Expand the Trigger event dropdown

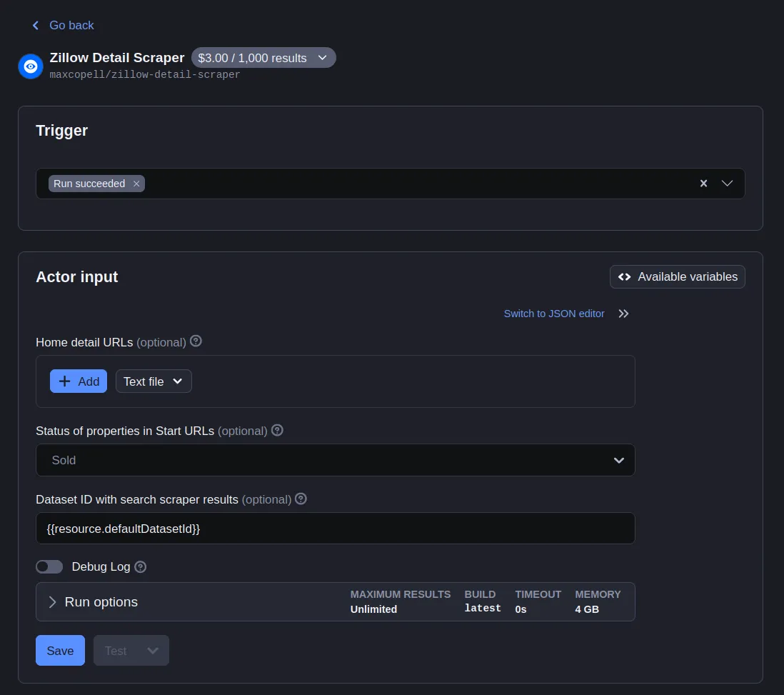727,183
